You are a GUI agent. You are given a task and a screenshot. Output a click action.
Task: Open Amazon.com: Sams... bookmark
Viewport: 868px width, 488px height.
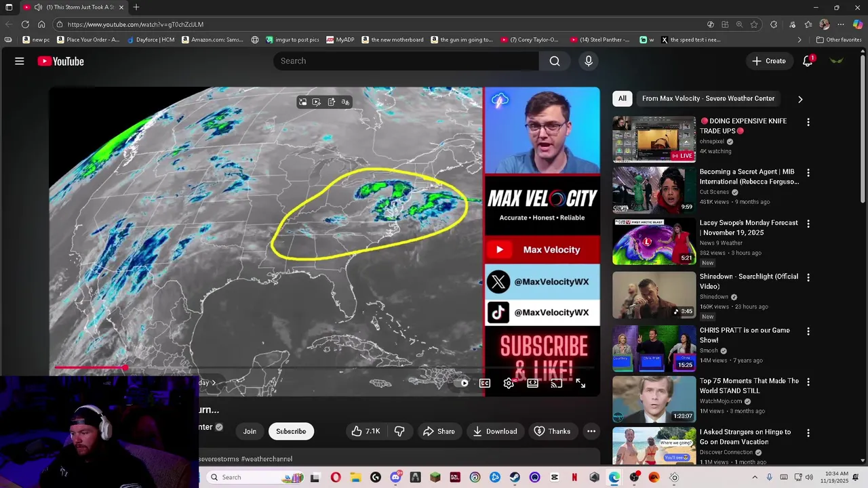pyautogui.click(x=212, y=40)
